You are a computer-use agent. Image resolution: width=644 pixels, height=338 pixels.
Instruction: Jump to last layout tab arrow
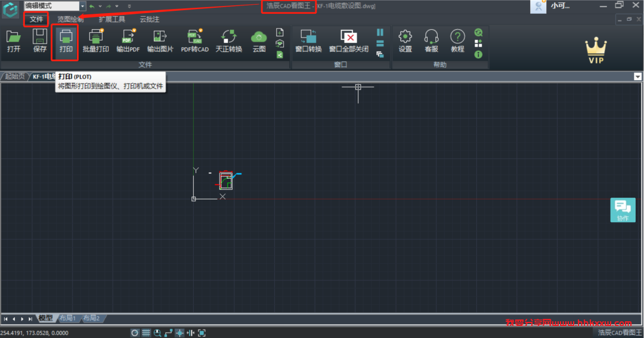[x=30, y=319]
